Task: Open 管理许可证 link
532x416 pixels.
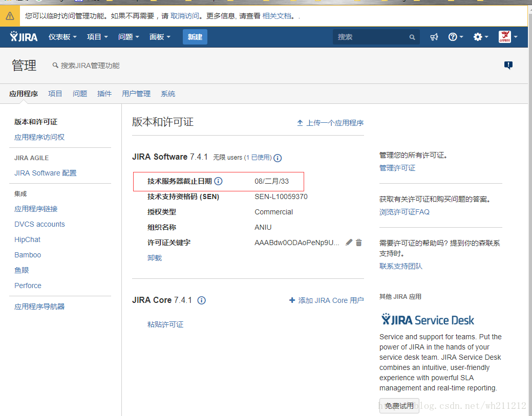Action: tap(397, 168)
